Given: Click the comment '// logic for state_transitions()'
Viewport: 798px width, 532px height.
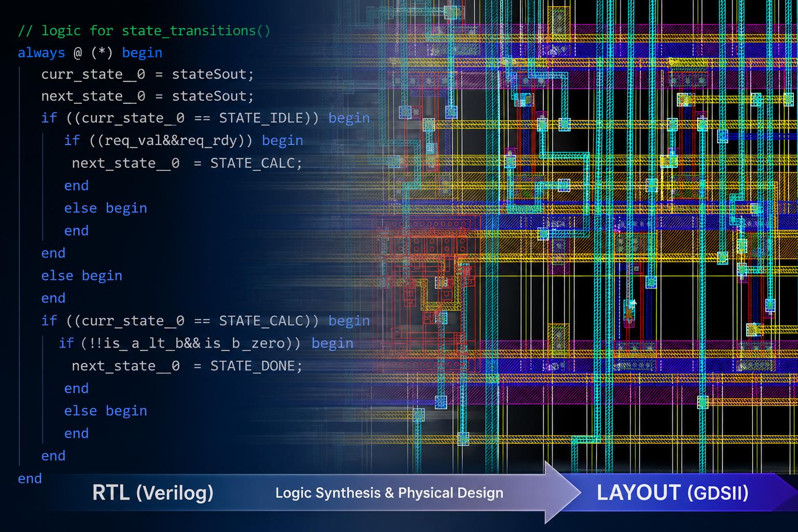Looking at the screenshot, I should click(x=144, y=31).
